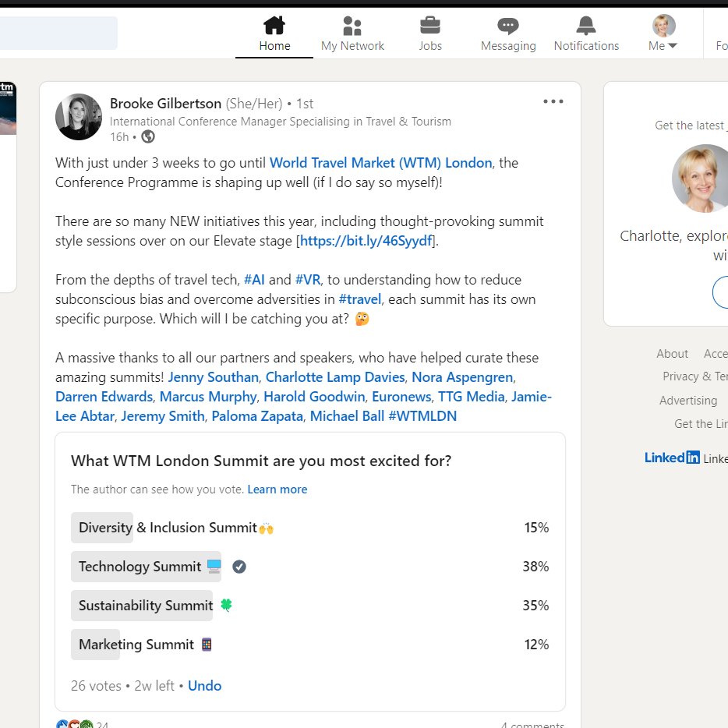The height and width of the screenshot is (728, 728).
Task: Open Darren Edwards mention
Action: tap(104, 397)
